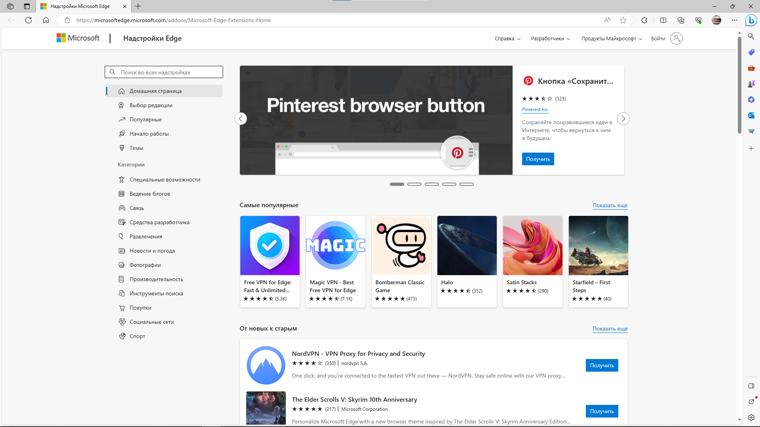Image resolution: width=760 pixels, height=427 pixels.
Task: Expand the Разработчики dropdown menu
Action: pos(551,39)
